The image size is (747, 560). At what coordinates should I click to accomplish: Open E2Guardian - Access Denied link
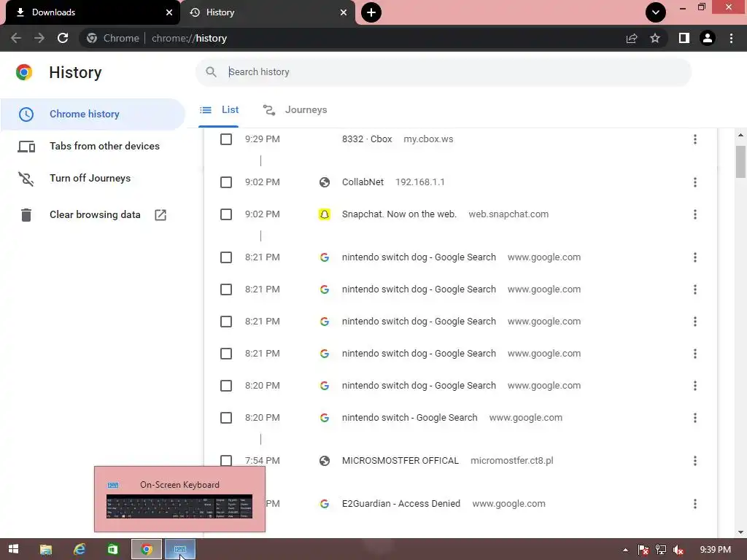click(401, 503)
